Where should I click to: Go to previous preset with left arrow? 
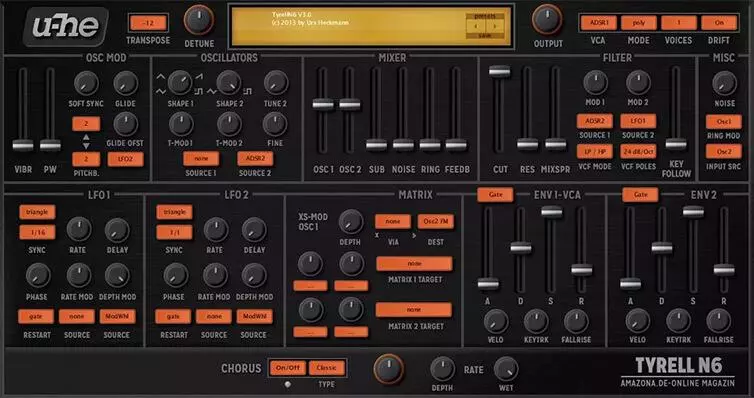[x=476, y=26]
